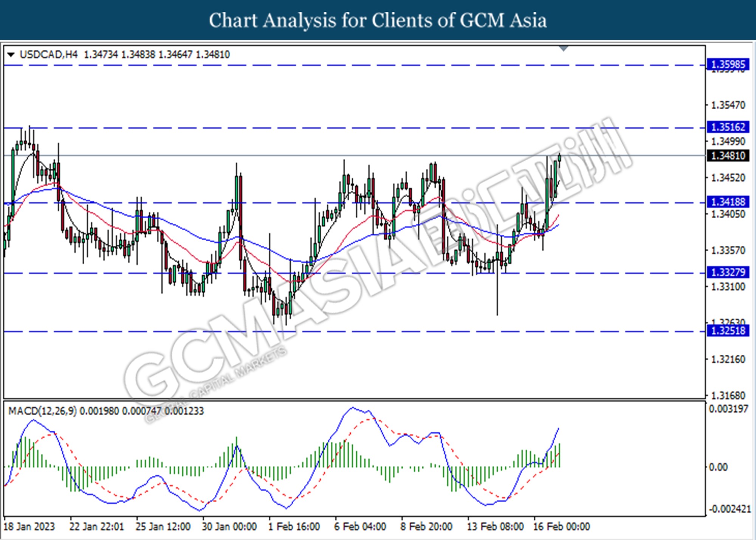Click the MACD(12,26,9) indicator label
The image size is (756, 540).
coord(42,411)
